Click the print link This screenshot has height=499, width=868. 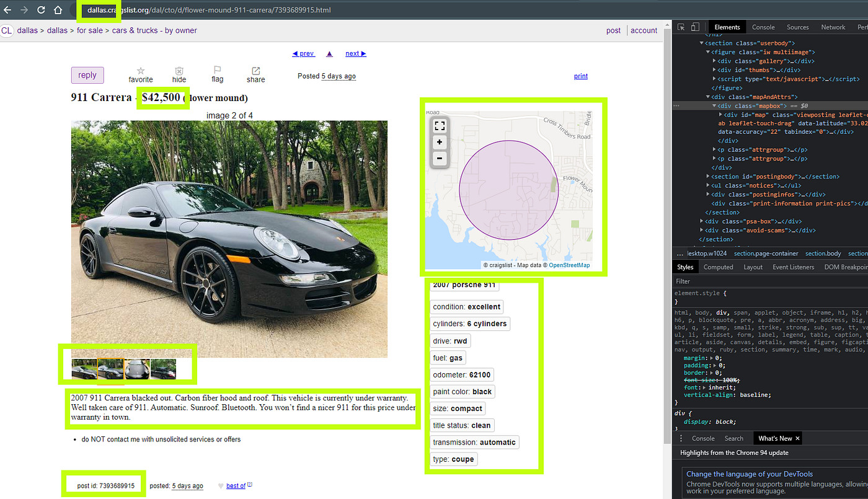click(x=581, y=76)
